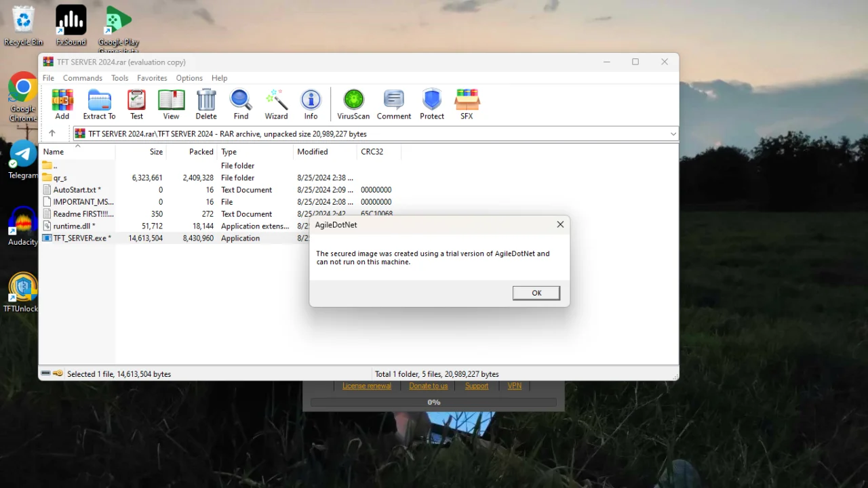Go up one folder level arrow
The image size is (868, 488).
(52, 134)
